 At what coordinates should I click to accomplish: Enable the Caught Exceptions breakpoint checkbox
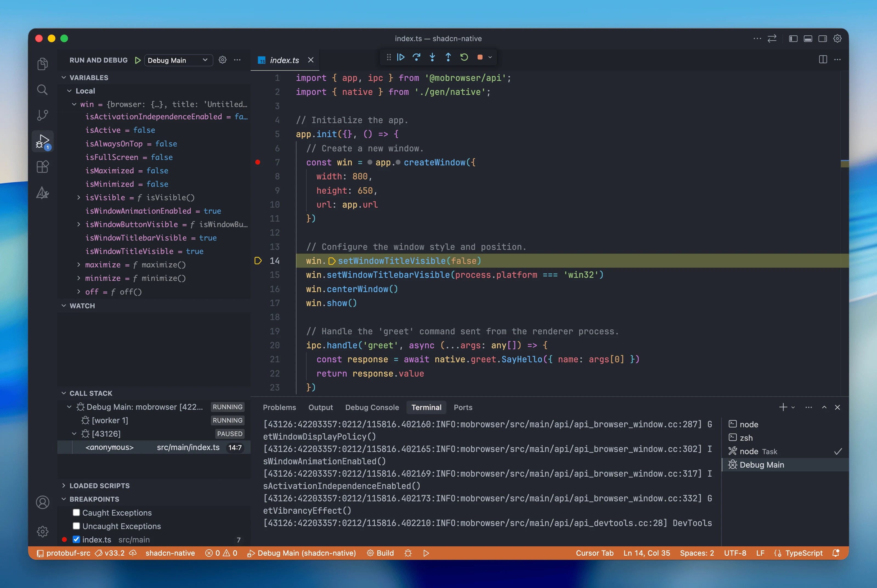pyautogui.click(x=77, y=512)
